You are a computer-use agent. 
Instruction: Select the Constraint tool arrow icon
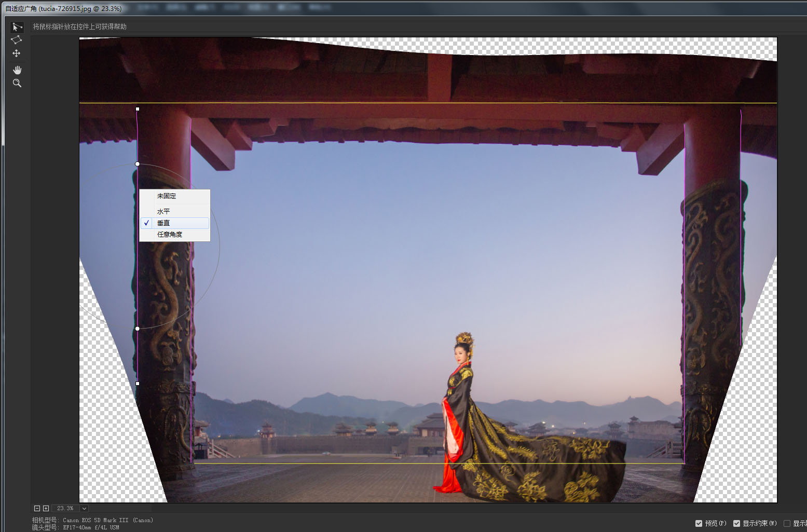[x=17, y=27]
